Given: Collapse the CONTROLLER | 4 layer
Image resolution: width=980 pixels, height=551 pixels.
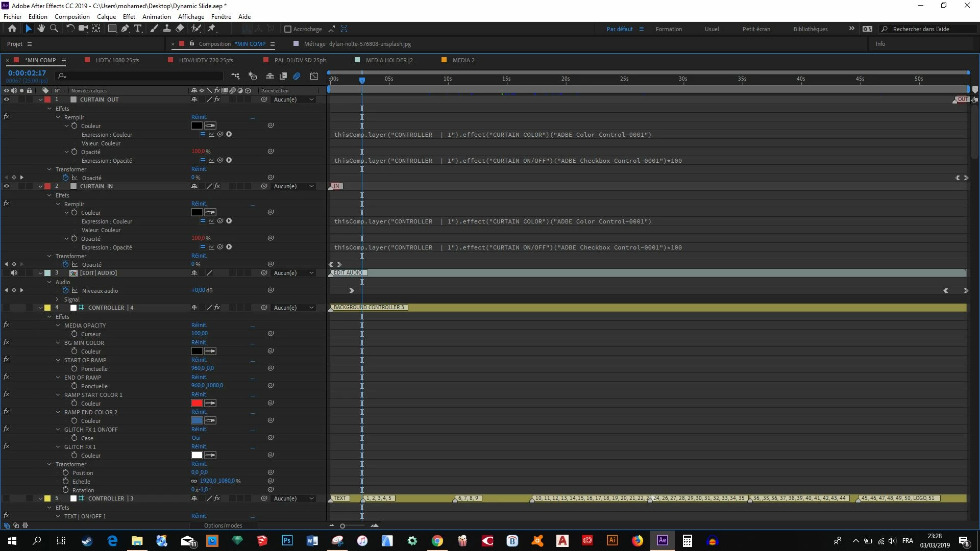Looking at the screenshot, I should [x=40, y=308].
